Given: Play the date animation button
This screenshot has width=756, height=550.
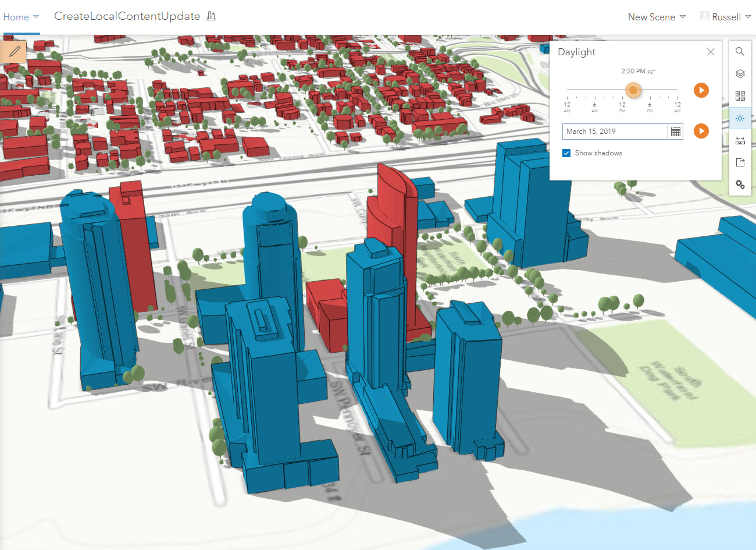Looking at the screenshot, I should pos(701,131).
